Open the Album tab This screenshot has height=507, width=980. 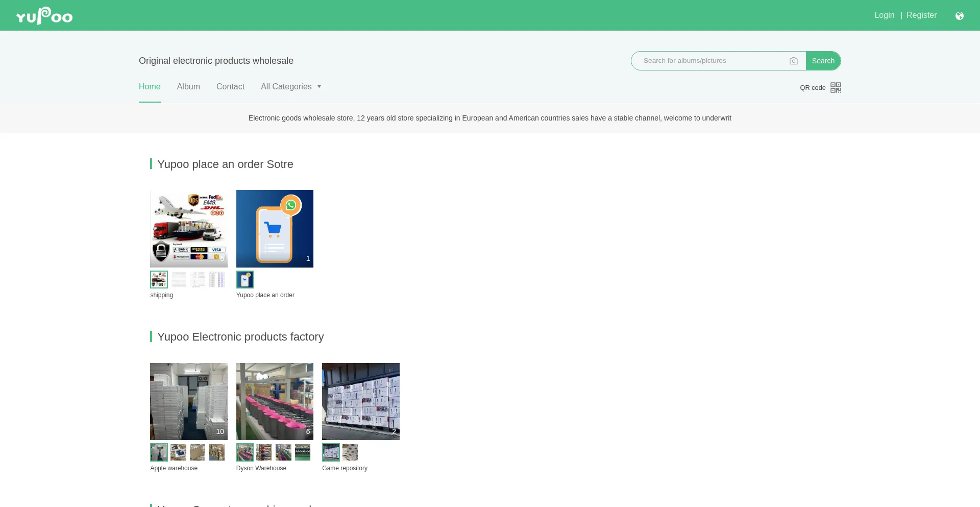point(188,87)
